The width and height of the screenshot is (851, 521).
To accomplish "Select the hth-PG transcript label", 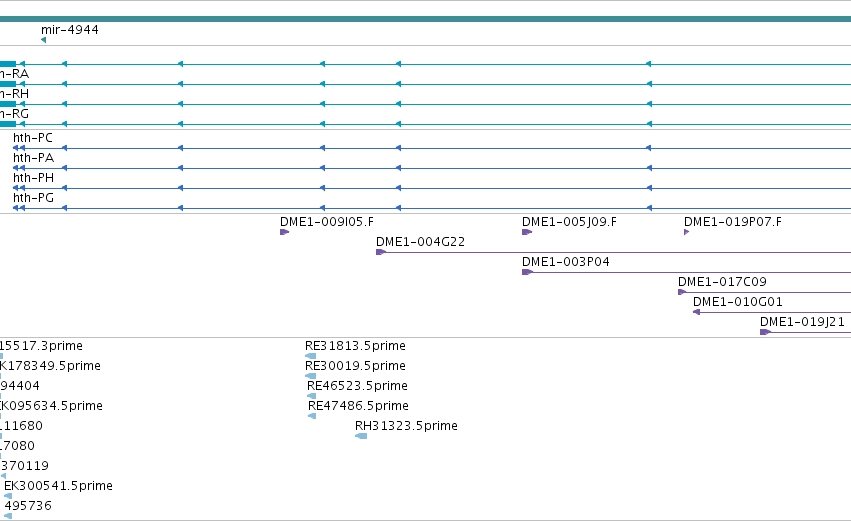I will pyautogui.click(x=33, y=198).
